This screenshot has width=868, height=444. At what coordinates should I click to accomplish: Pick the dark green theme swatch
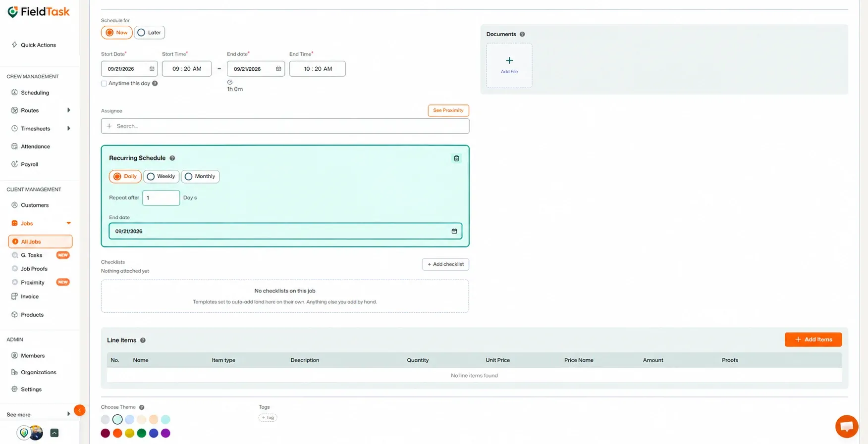[x=141, y=433]
